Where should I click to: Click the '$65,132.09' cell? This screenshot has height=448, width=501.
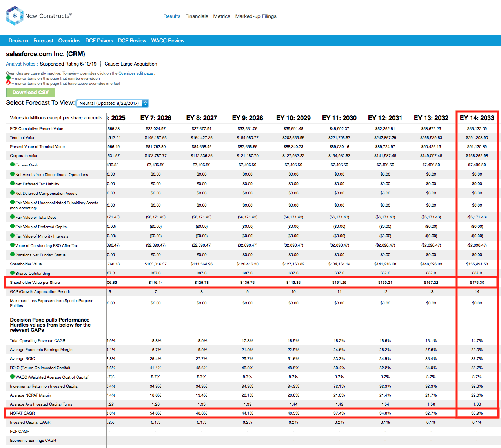tap(477, 129)
